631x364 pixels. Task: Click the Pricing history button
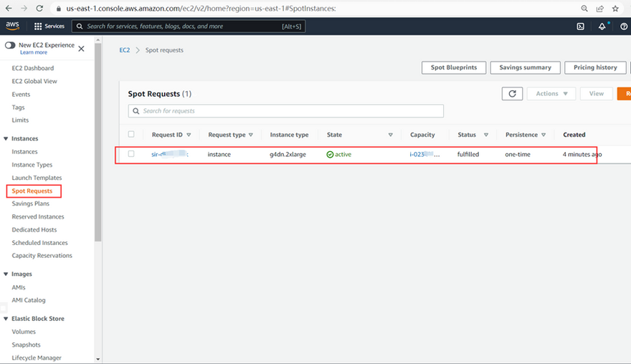[x=595, y=67]
